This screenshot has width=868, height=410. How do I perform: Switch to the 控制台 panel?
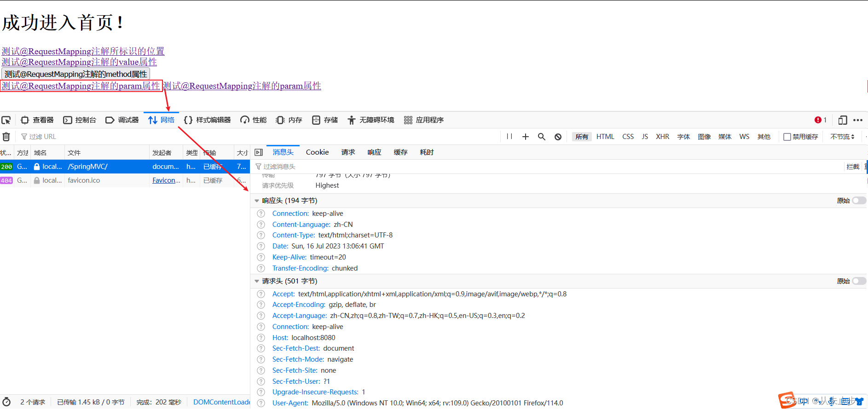coord(80,120)
